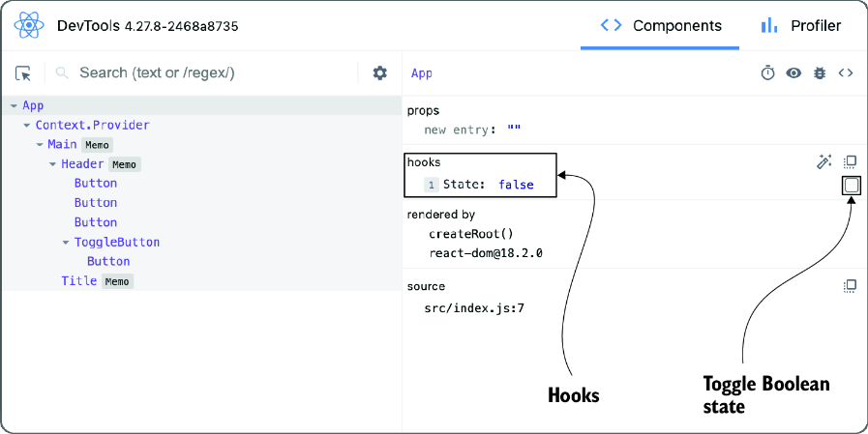Viewport: 868px width, 434px height.
Task: Select the Main component
Action: click(62, 144)
